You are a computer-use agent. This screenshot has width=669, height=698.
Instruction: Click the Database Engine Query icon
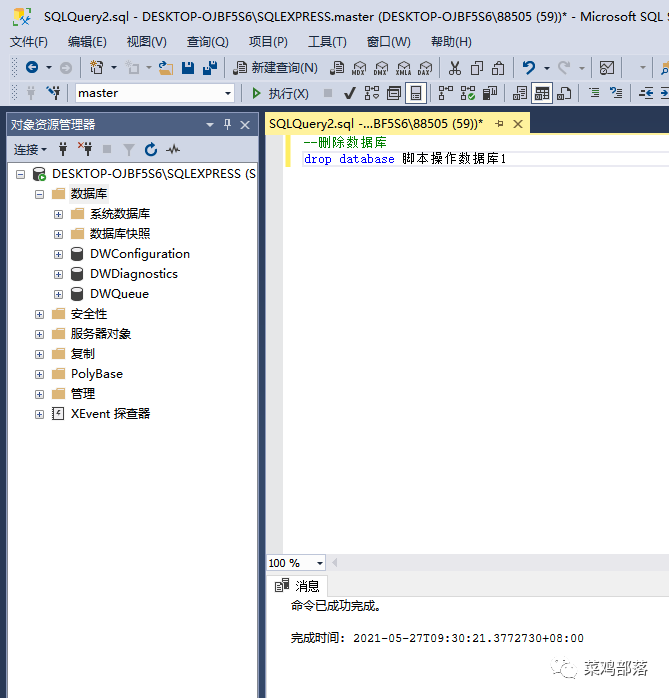(337, 68)
